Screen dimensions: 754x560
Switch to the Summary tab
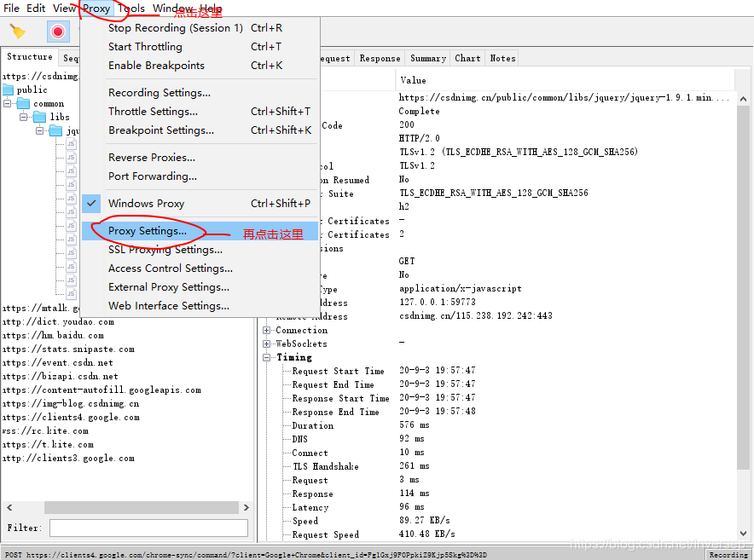point(428,58)
